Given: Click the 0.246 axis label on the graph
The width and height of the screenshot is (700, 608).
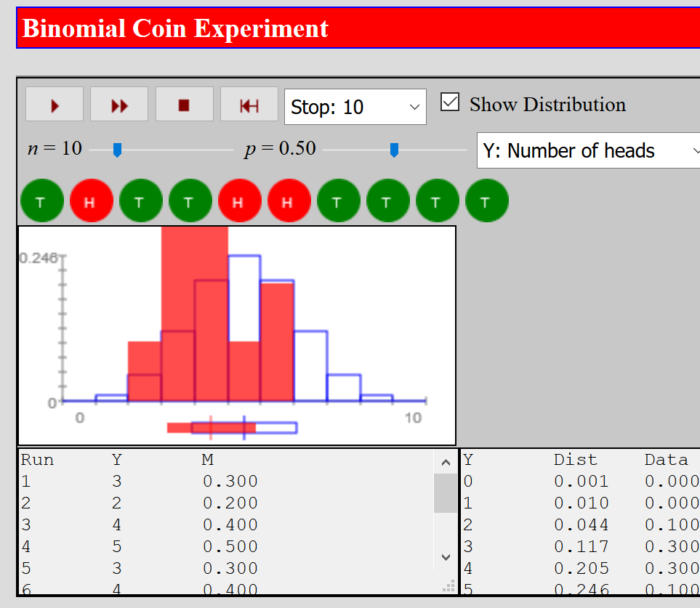Looking at the screenshot, I should (39, 258).
